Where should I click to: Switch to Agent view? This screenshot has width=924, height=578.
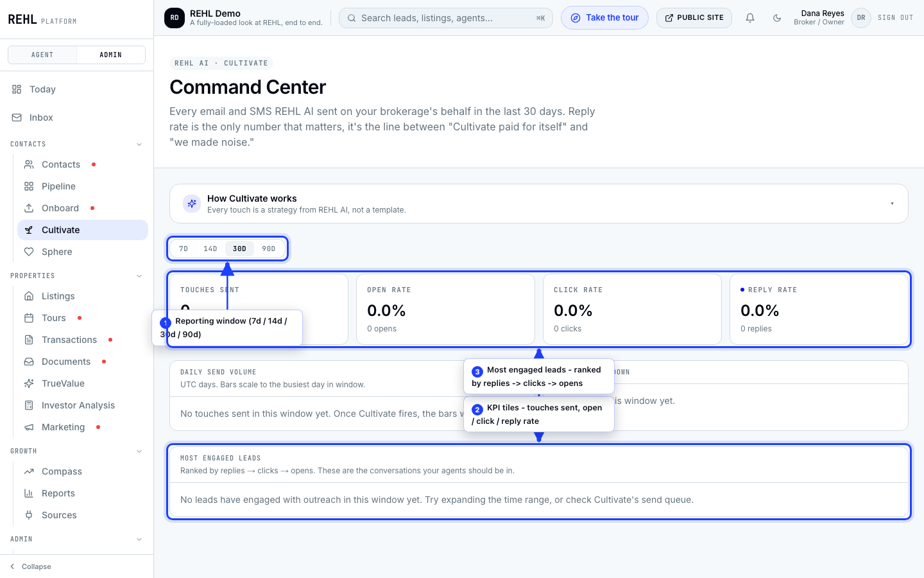point(42,55)
